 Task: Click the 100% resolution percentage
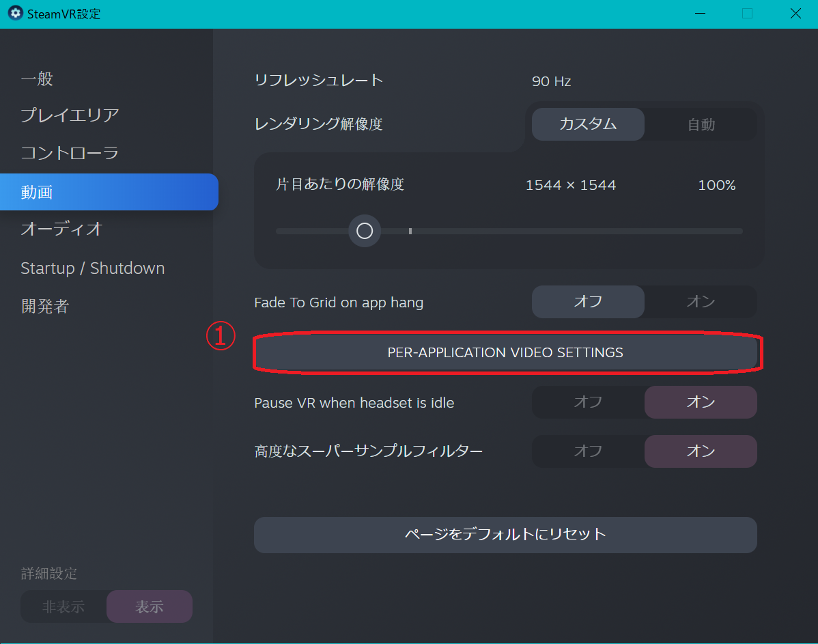pyautogui.click(x=717, y=185)
